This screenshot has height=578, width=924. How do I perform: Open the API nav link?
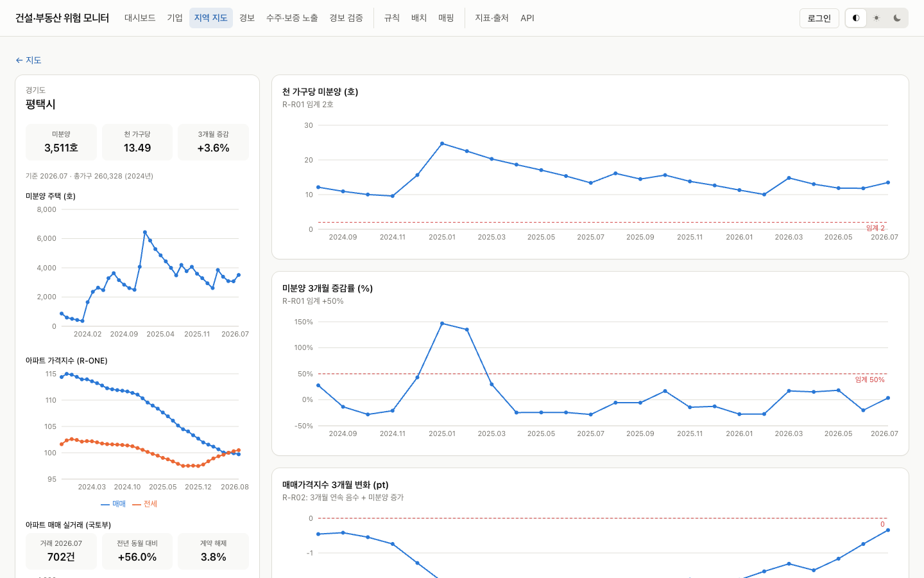point(527,18)
